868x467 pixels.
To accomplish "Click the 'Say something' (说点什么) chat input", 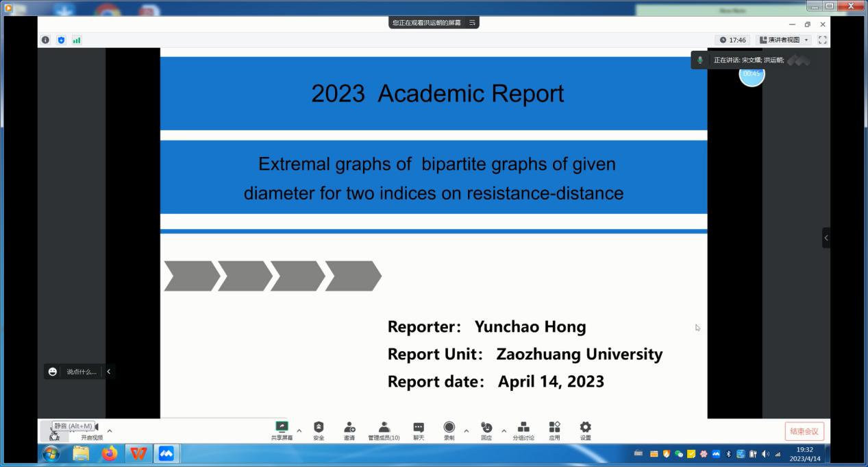I will pyautogui.click(x=81, y=372).
